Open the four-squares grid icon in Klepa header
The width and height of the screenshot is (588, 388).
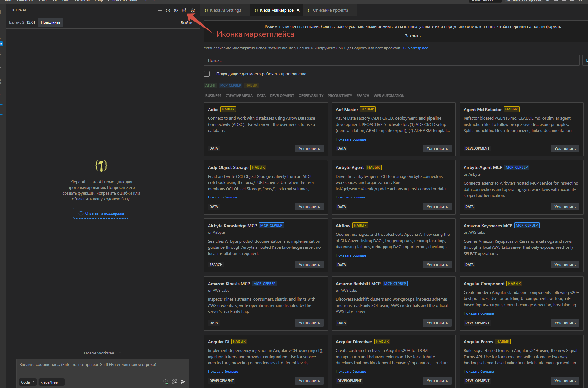176,10
